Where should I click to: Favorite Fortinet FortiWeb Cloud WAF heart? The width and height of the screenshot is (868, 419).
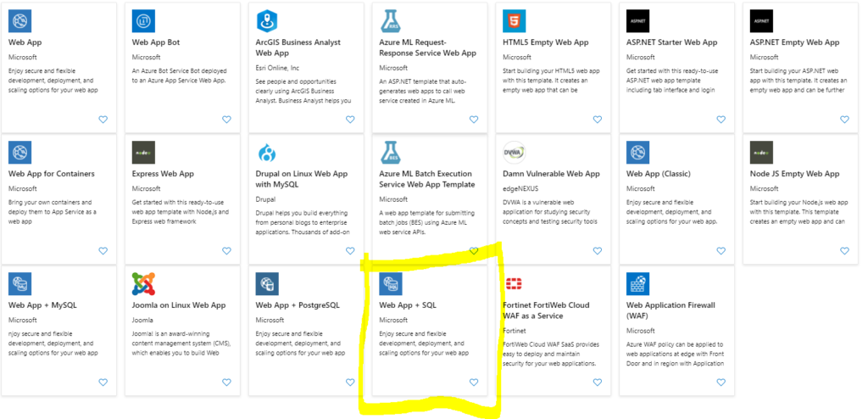598,382
